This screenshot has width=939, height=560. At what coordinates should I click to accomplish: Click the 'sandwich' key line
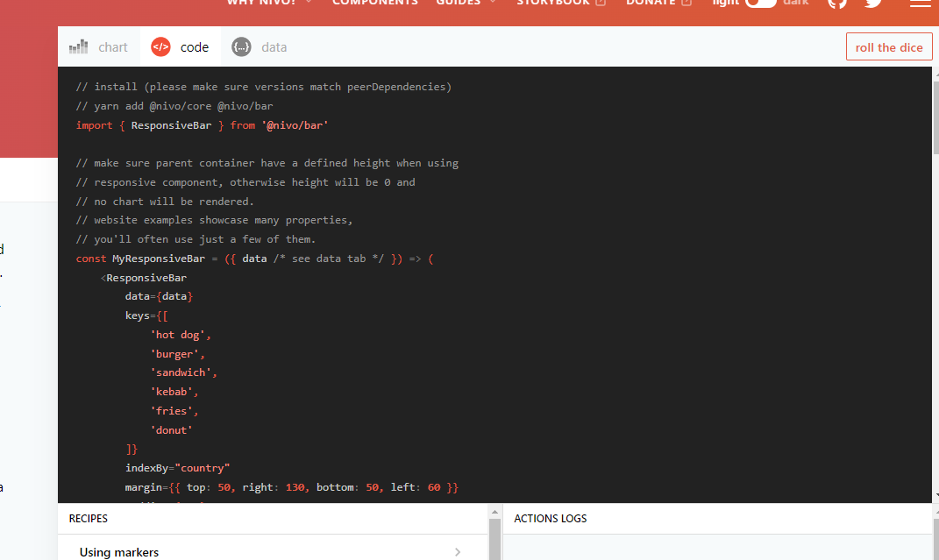coord(183,372)
